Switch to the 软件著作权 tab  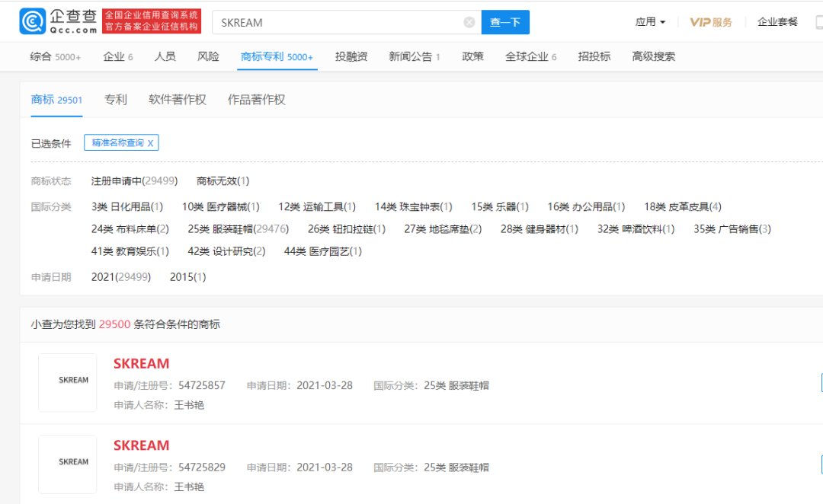176,99
